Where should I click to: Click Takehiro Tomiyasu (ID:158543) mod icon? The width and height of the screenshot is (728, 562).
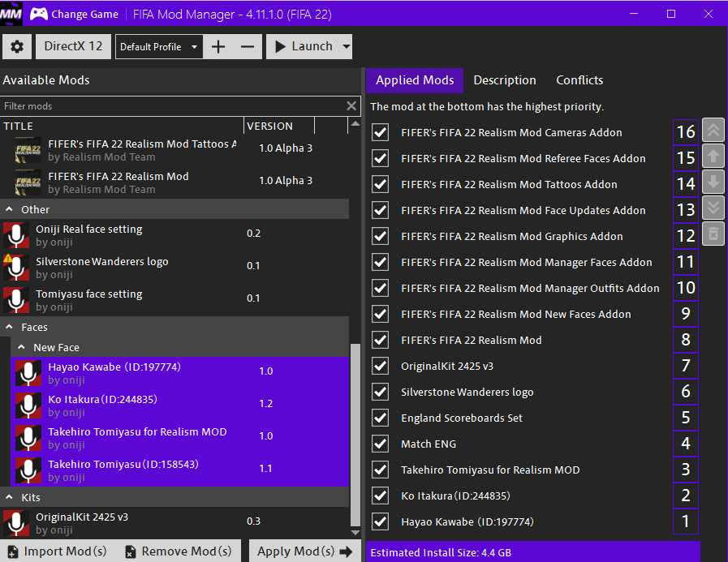coord(28,470)
